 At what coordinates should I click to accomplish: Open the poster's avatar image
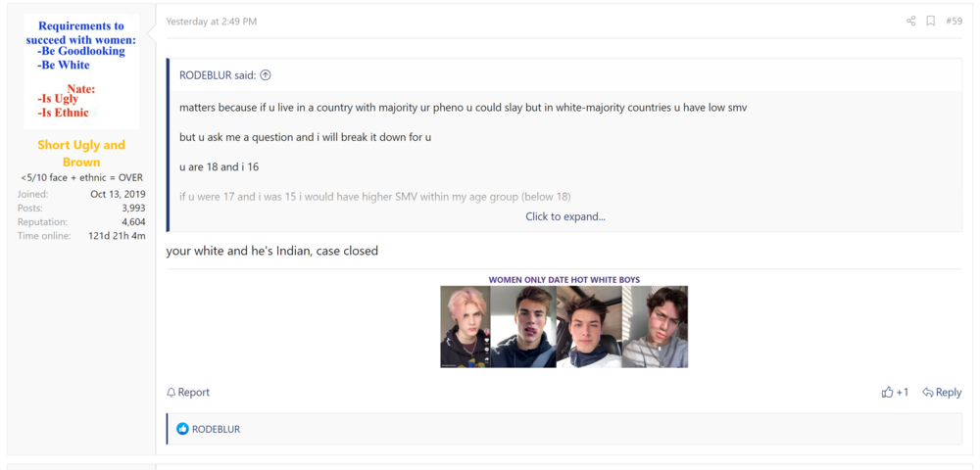click(81, 71)
